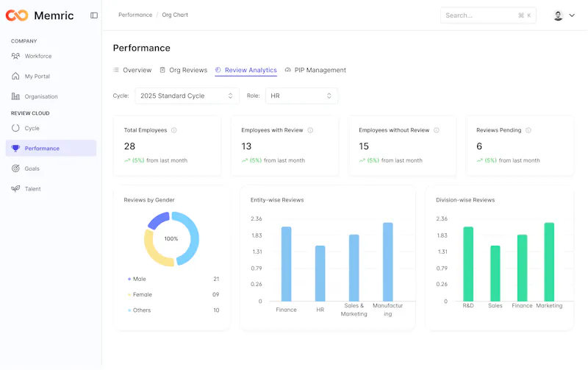Screen dimensions: 588x370
Task: Click the Total Employees value 28
Action: [x=129, y=146]
